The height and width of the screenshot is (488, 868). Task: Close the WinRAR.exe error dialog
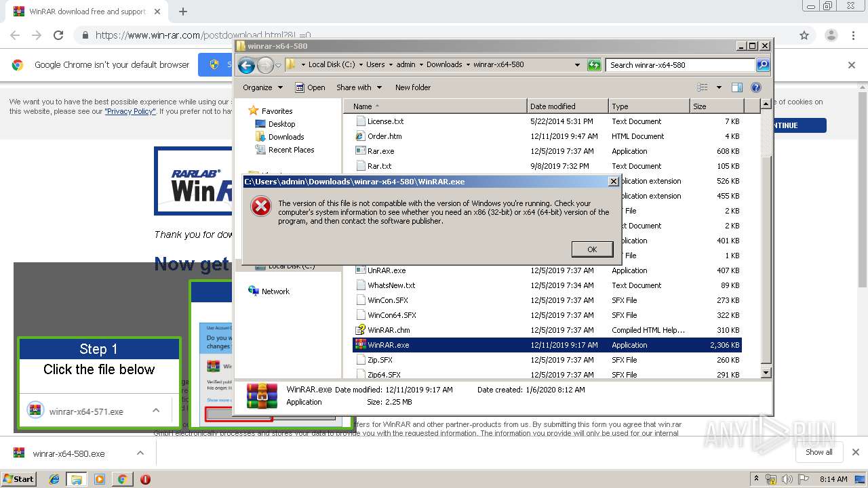pos(613,182)
